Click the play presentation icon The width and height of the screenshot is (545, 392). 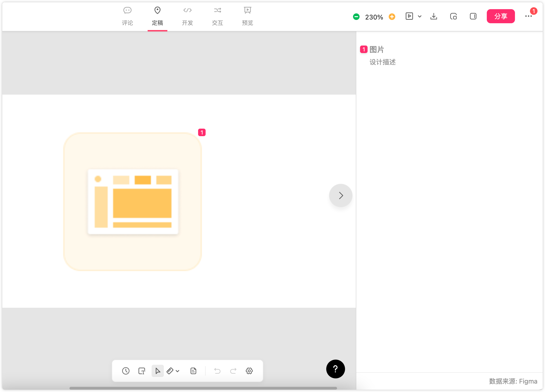coord(409,16)
